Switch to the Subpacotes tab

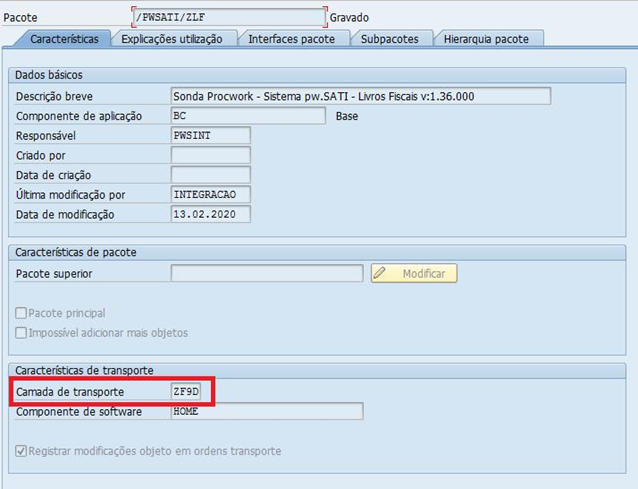[x=389, y=39]
